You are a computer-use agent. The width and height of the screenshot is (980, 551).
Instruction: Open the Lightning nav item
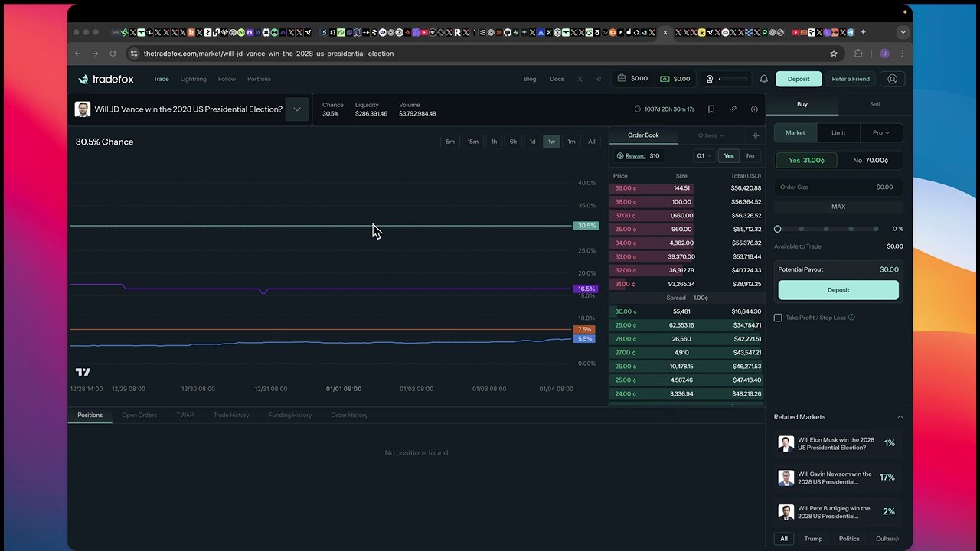click(193, 79)
